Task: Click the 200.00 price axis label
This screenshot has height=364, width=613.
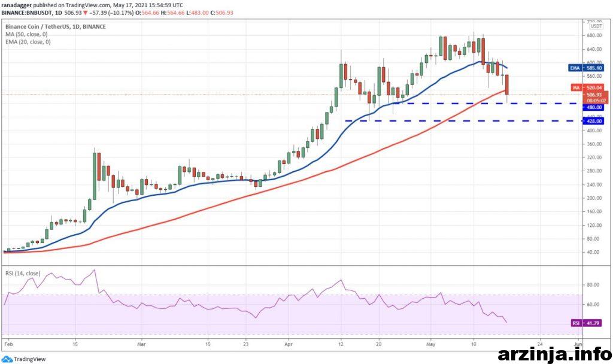Action: [594, 198]
